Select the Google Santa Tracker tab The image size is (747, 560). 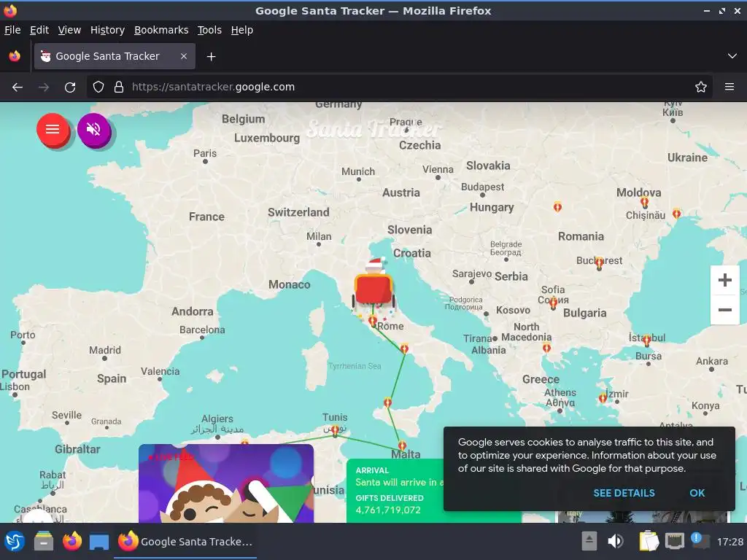point(115,56)
